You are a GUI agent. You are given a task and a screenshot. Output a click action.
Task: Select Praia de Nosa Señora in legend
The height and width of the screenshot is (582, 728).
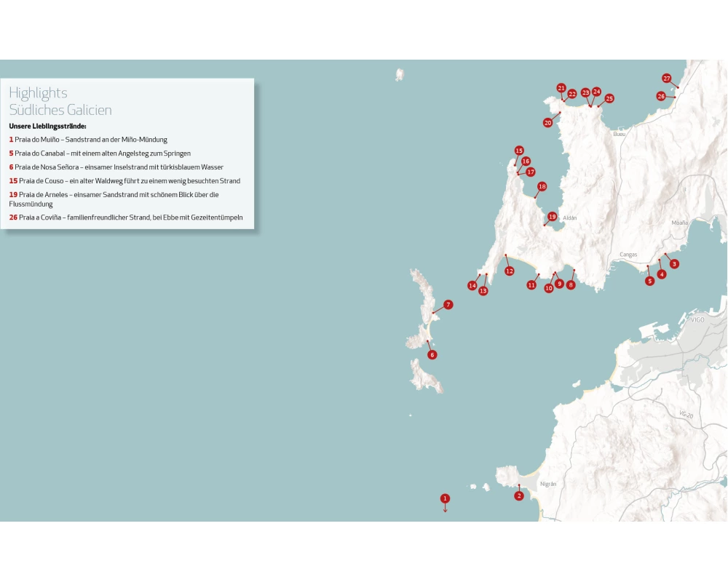pos(116,167)
